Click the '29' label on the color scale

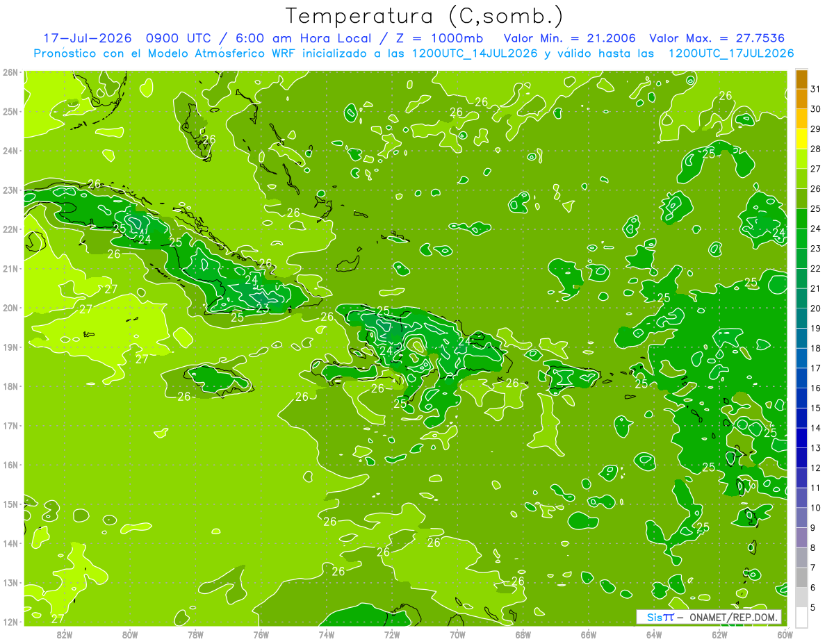coord(815,129)
